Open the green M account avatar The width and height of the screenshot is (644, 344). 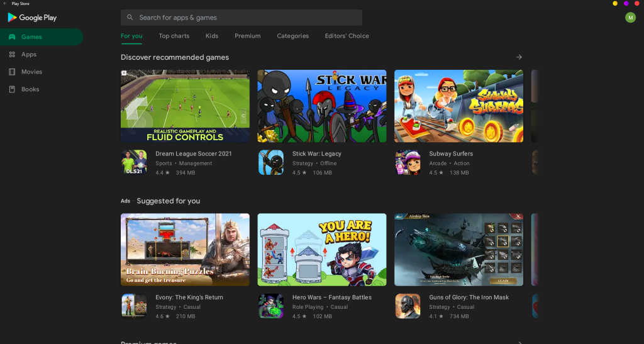[x=630, y=18]
